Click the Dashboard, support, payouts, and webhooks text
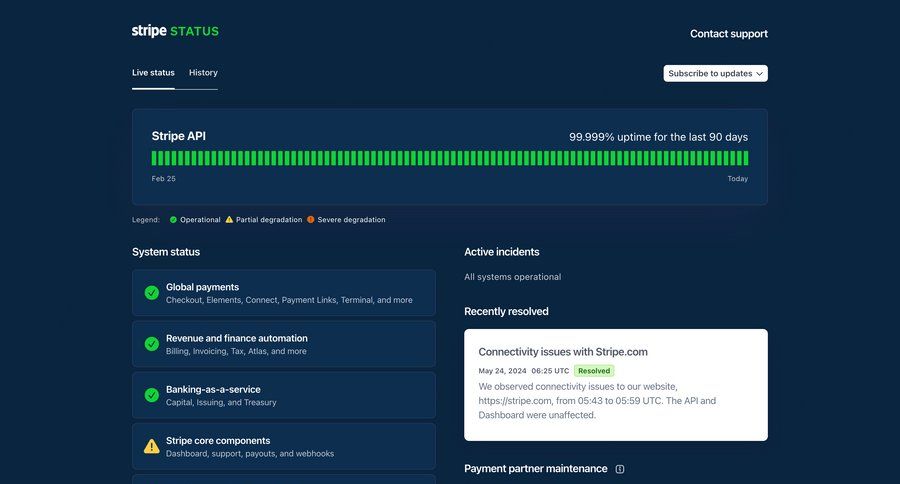The height and width of the screenshot is (484, 900). tap(250, 454)
